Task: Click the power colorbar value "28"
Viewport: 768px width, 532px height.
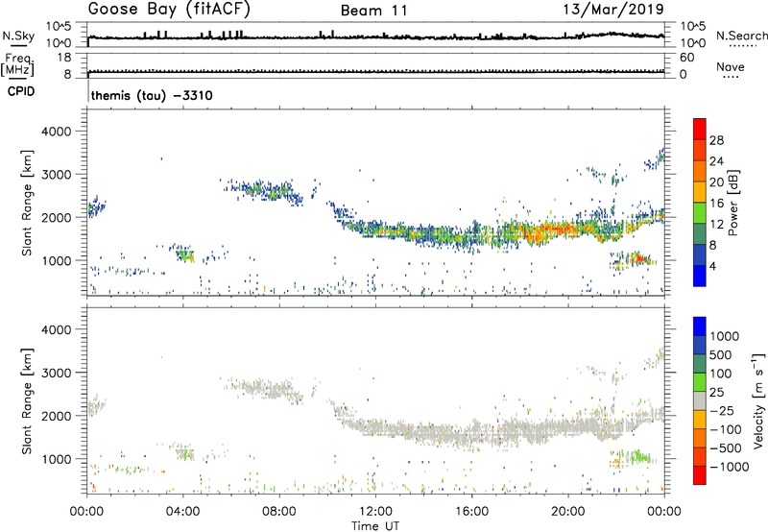Action: (x=716, y=140)
